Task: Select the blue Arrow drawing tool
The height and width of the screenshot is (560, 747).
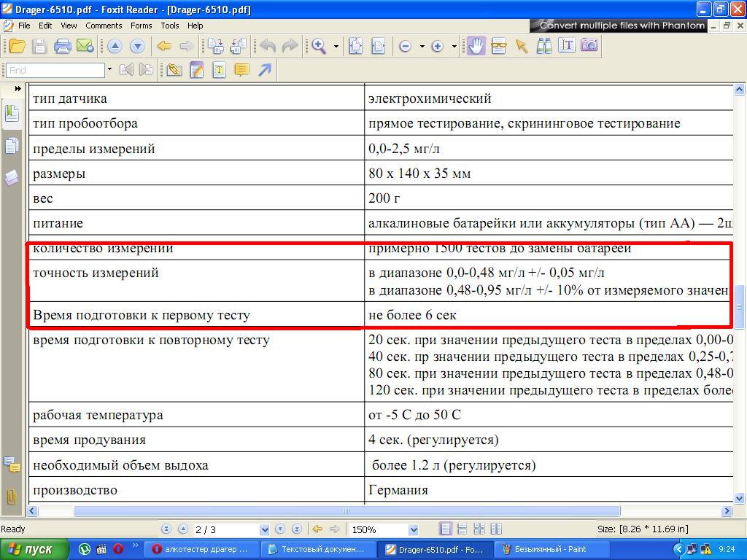Action: click(x=265, y=71)
